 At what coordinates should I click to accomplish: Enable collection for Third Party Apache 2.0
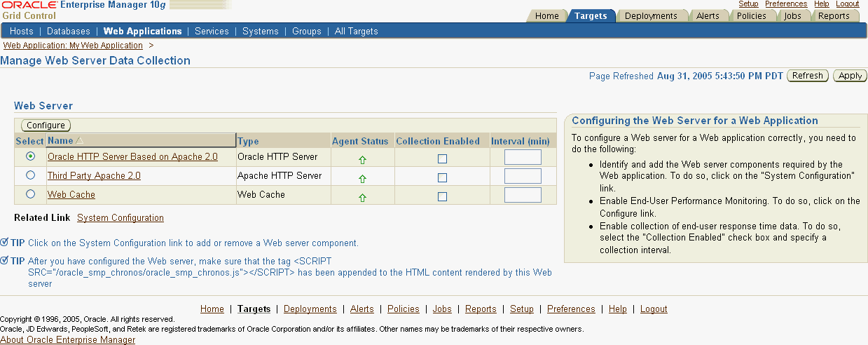tap(442, 178)
